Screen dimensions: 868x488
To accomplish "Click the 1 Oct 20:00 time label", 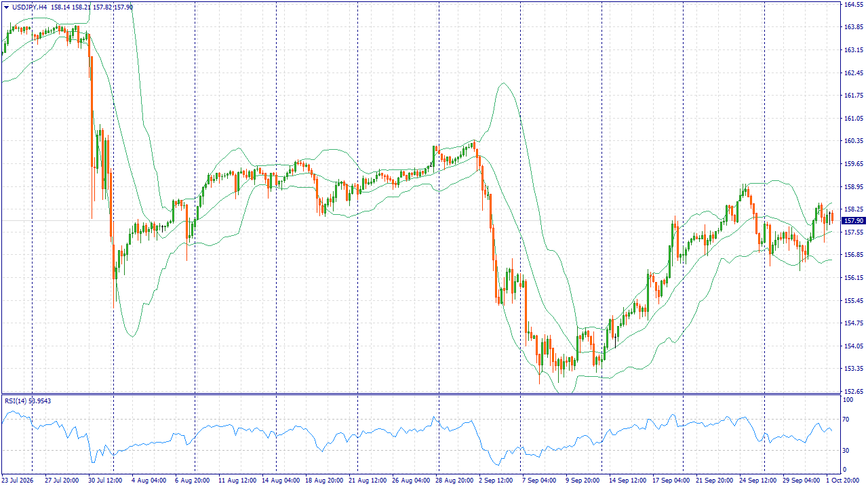I will (x=842, y=481).
